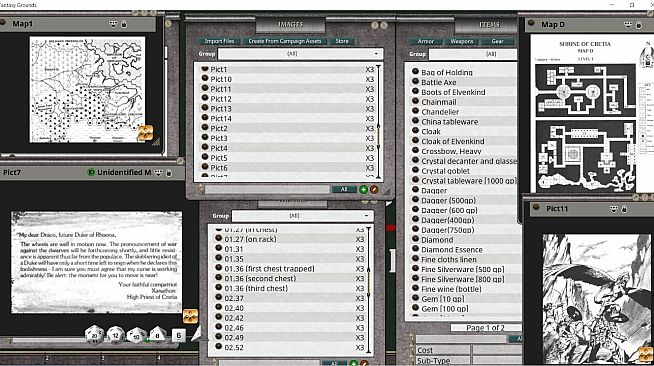
Task: Click the d10 die icon
Action: (x=136, y=335)
